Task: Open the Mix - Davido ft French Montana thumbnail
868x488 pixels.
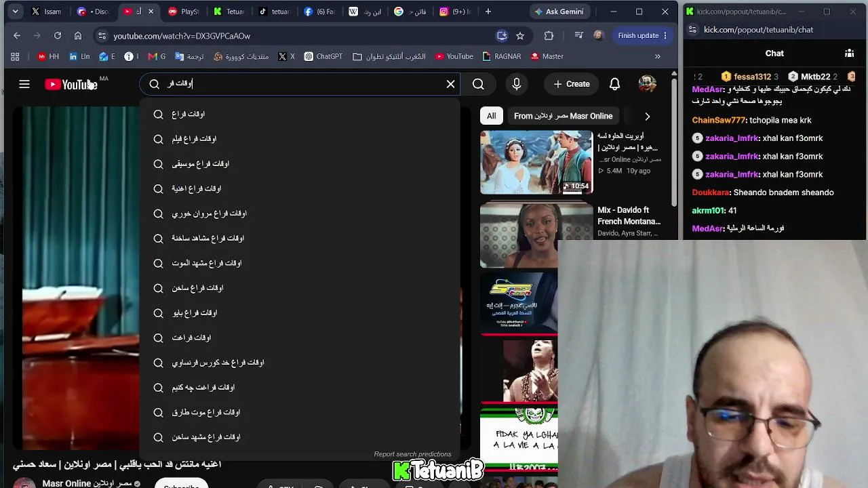Action: coord(536,235)
